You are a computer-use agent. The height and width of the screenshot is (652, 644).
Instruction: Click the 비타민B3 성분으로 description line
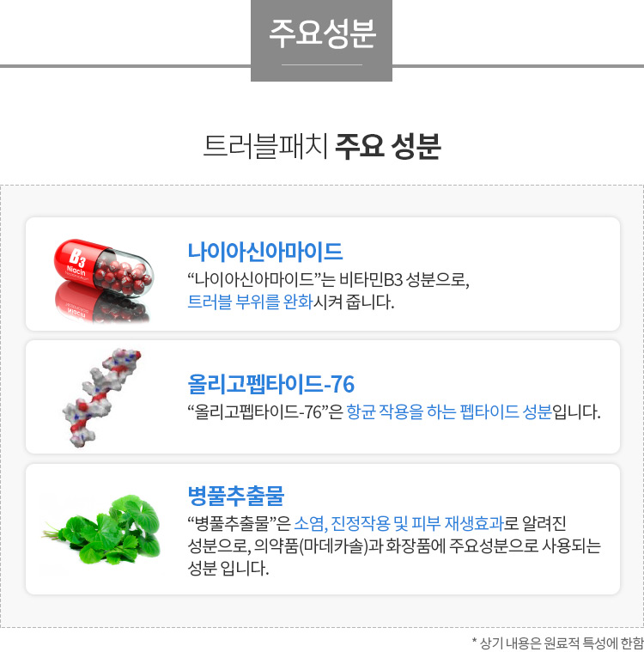(x=329, y=279)
